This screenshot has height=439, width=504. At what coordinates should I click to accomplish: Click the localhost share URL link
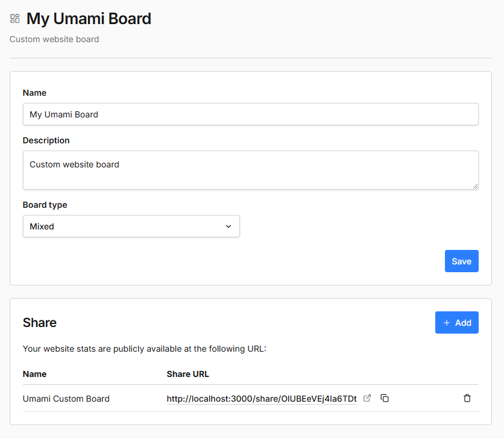(262, 399)
